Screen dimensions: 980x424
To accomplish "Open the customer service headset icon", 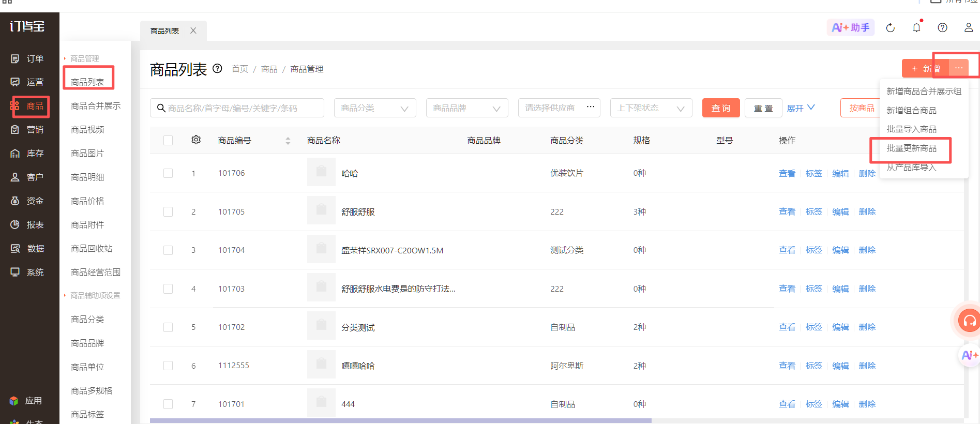I will 969,321.
